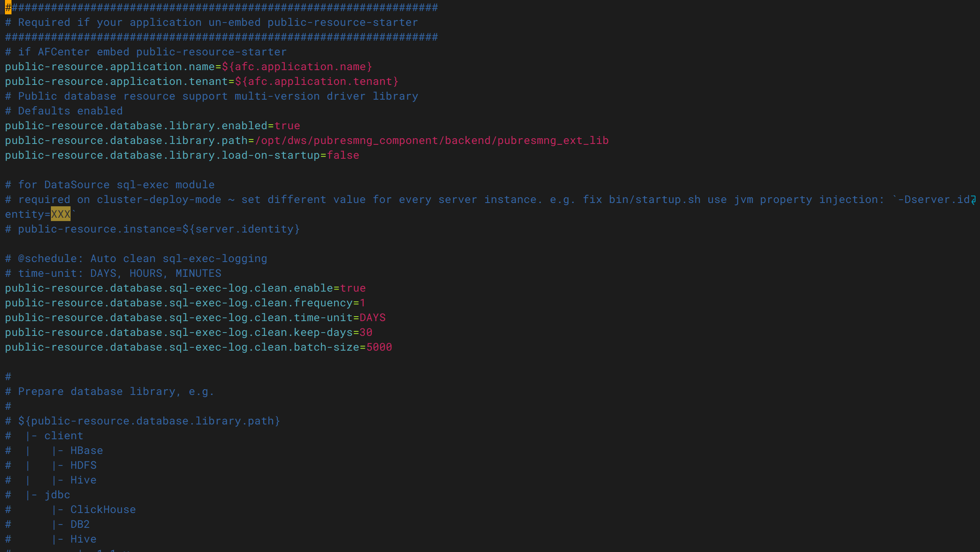Image resolution: width=980 pixels, height=552 pixels.
Task: Click the DB2 entry under jdbc
Action: click(80, 524)
